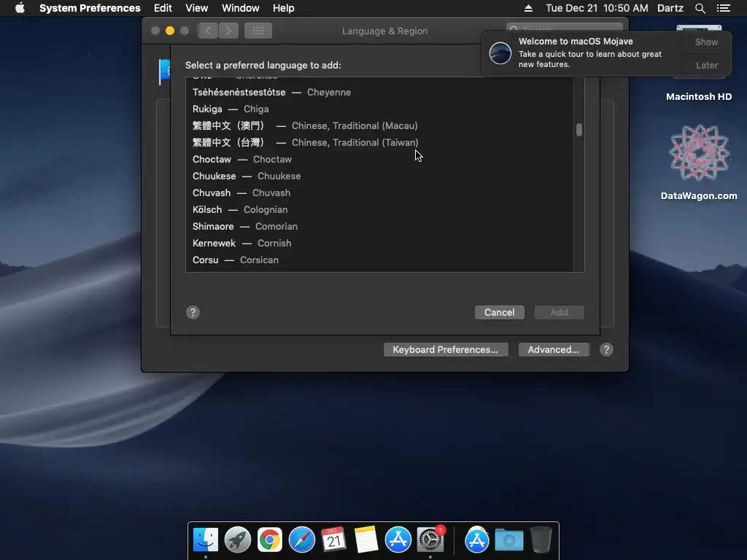Go forward with the right chevron button

[x=228, y=31]
